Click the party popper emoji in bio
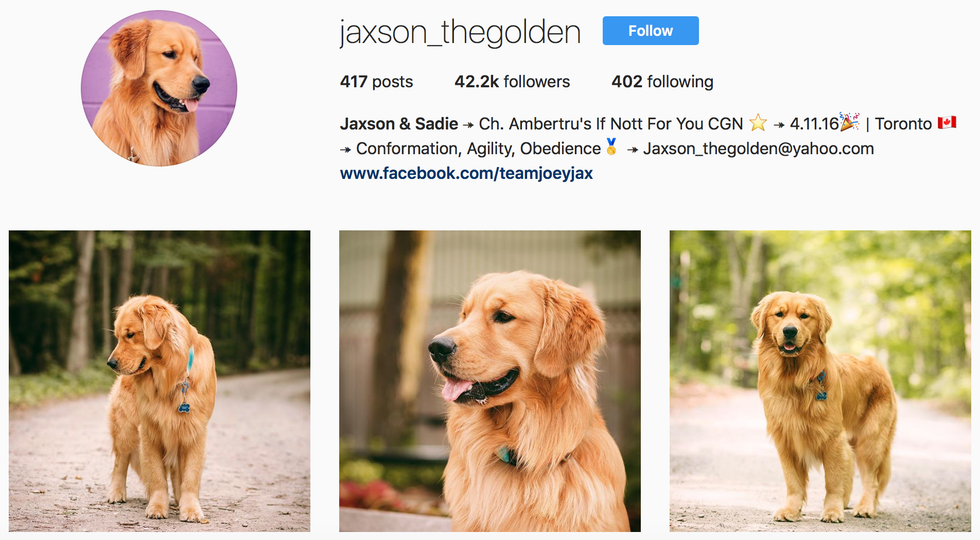 pos(849,121)
